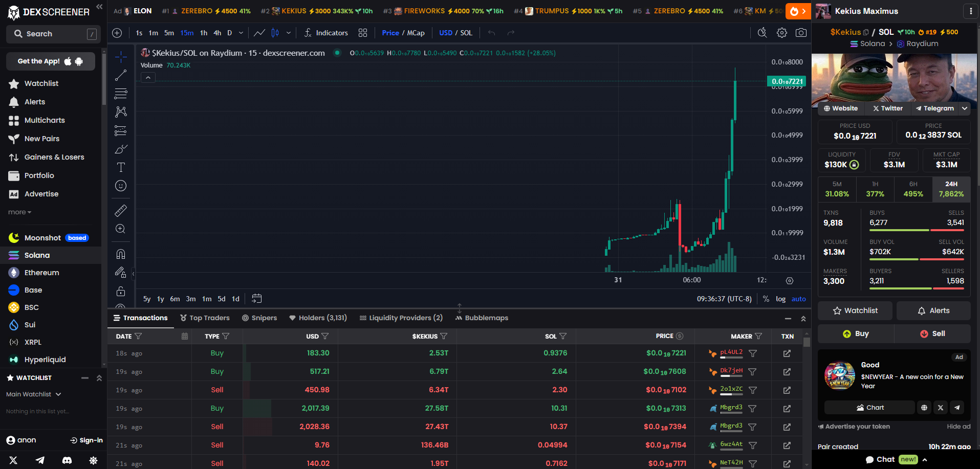Add a symbol to compare with plus icon
The width and height of the screenshot is (980, 469).
pyautogui.click(x=117, y=33)
